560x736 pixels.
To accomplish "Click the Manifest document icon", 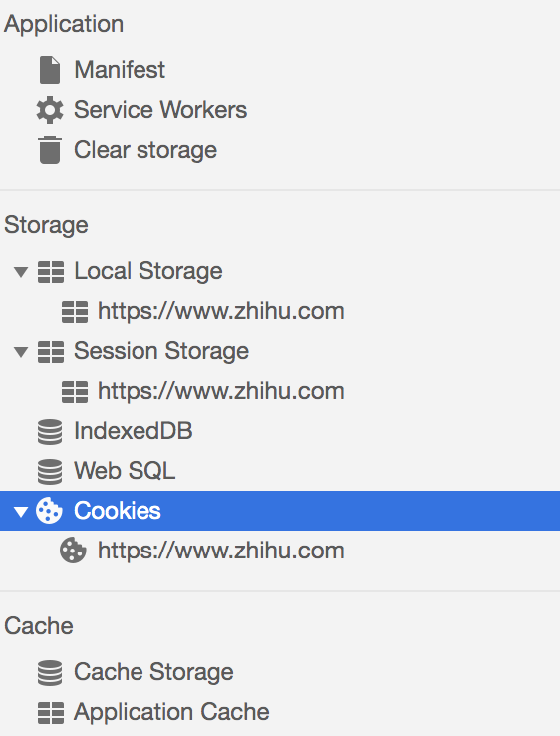I will click(50, 70).
